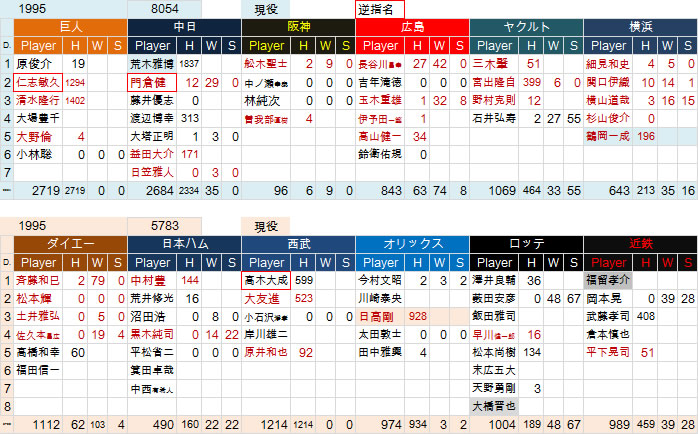Select player 仁志敏久 cell
698x434 pixels.
point(38,82)
